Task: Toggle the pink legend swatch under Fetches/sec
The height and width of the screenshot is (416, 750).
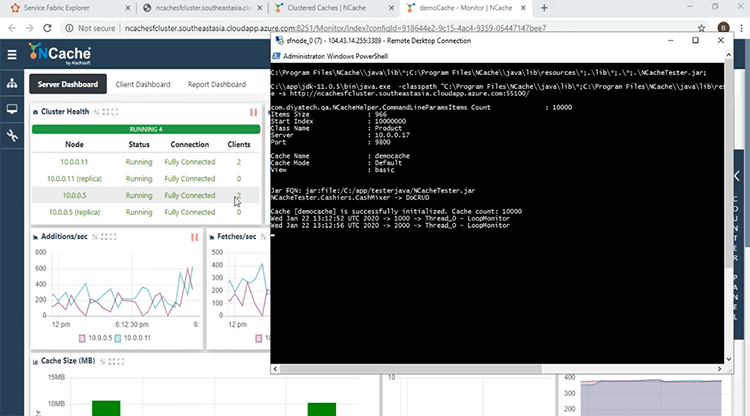Action: 259,338
